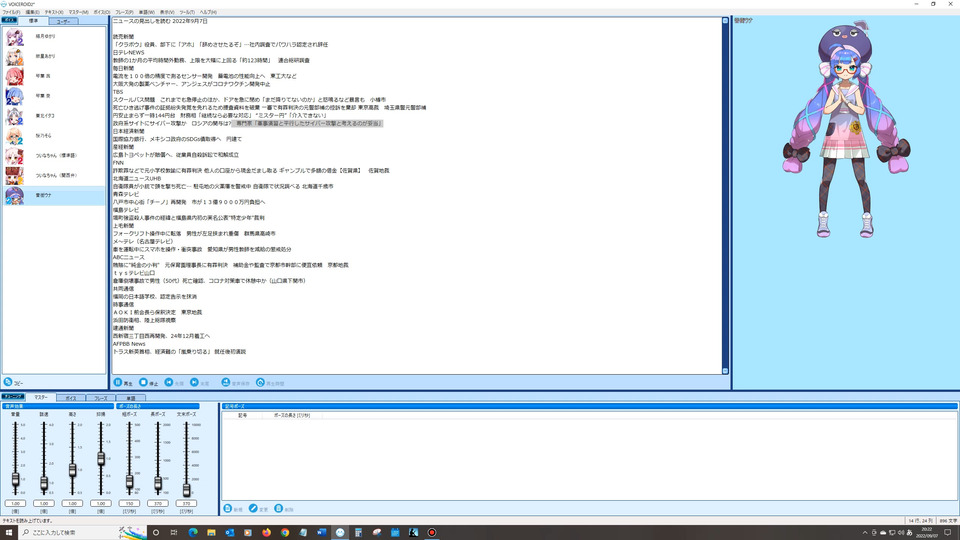Click the 記号 column header
The height and width of the screenshot is (540, 960).
point(242,415)
